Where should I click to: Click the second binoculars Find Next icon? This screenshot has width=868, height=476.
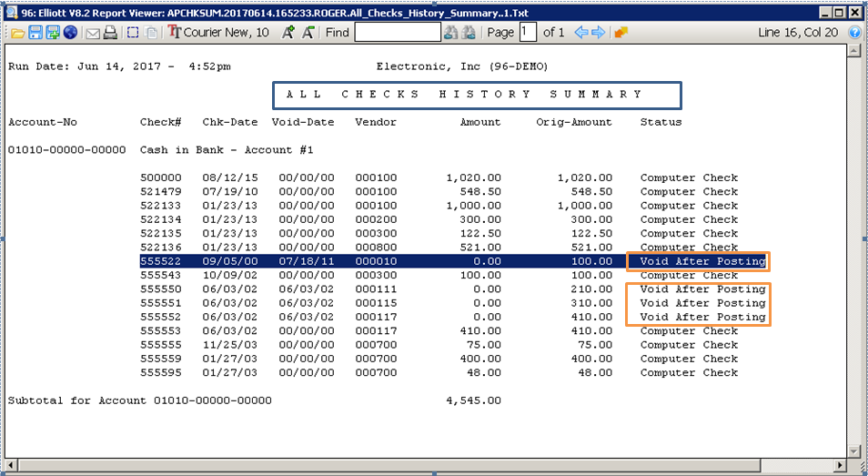[469, 33]
